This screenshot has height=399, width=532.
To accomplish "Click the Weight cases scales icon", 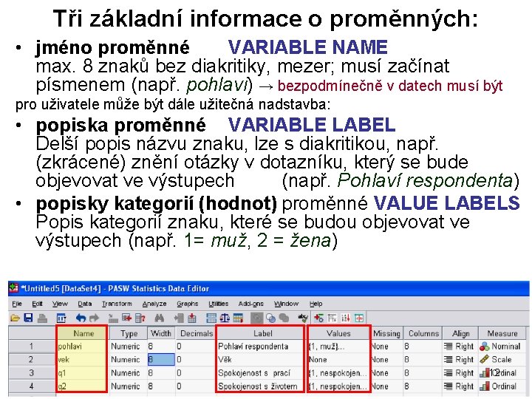I will tap(225, 318).
